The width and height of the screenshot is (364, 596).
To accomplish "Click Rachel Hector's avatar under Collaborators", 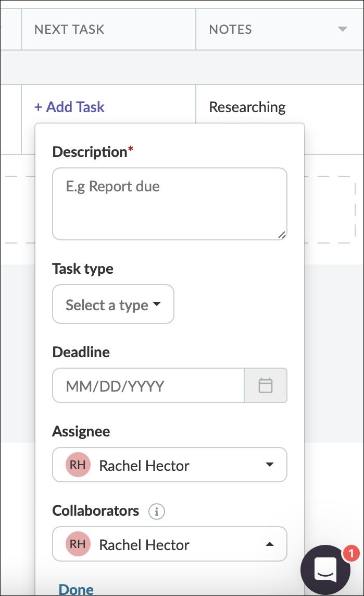I will (x=78, y=544).
